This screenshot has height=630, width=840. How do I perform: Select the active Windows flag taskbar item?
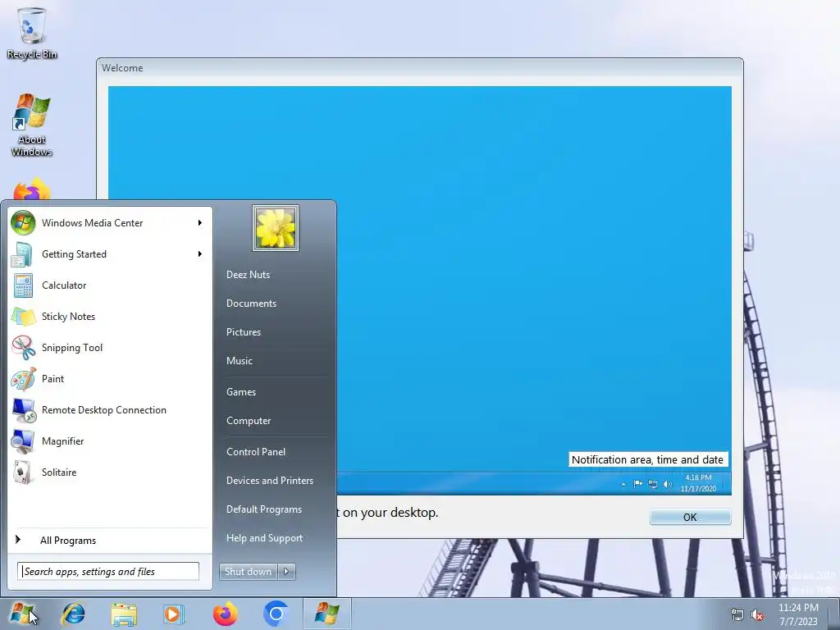tap(326, 614)
